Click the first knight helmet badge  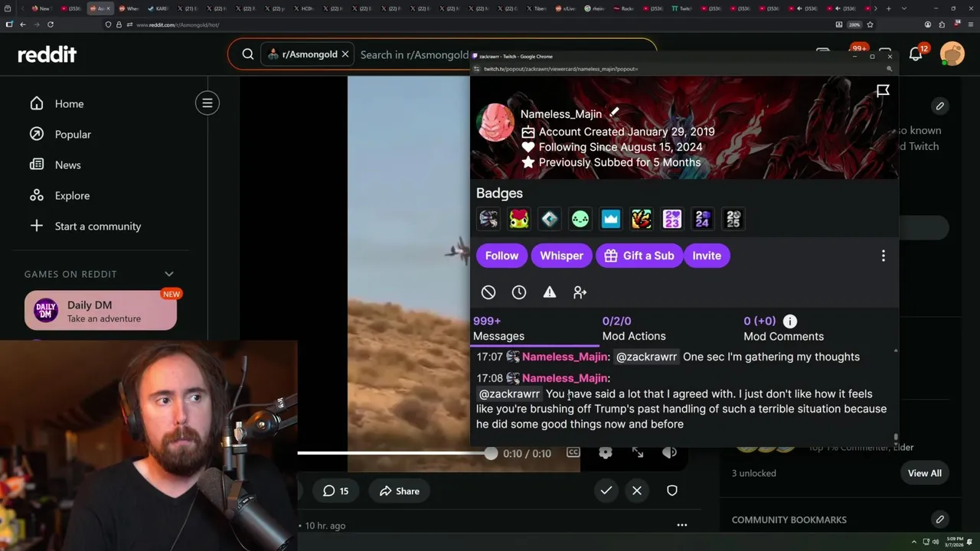(x=488, y=220)
